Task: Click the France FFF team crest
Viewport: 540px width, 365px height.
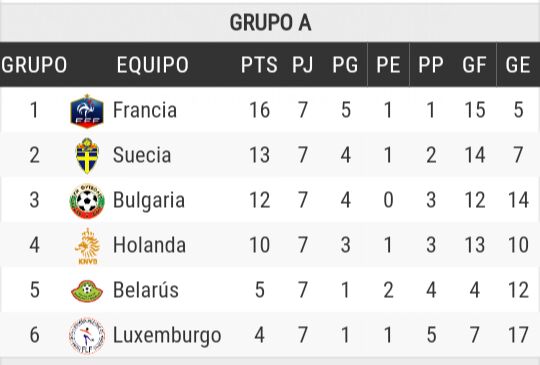Action: pos(87,111)
